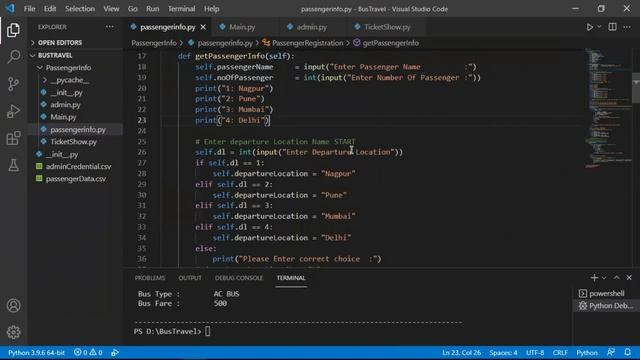Image resolution: width=640 pixels, height=360 pixels.
Task: Click the VS Code logo icon
Action: tap(10, 8)
